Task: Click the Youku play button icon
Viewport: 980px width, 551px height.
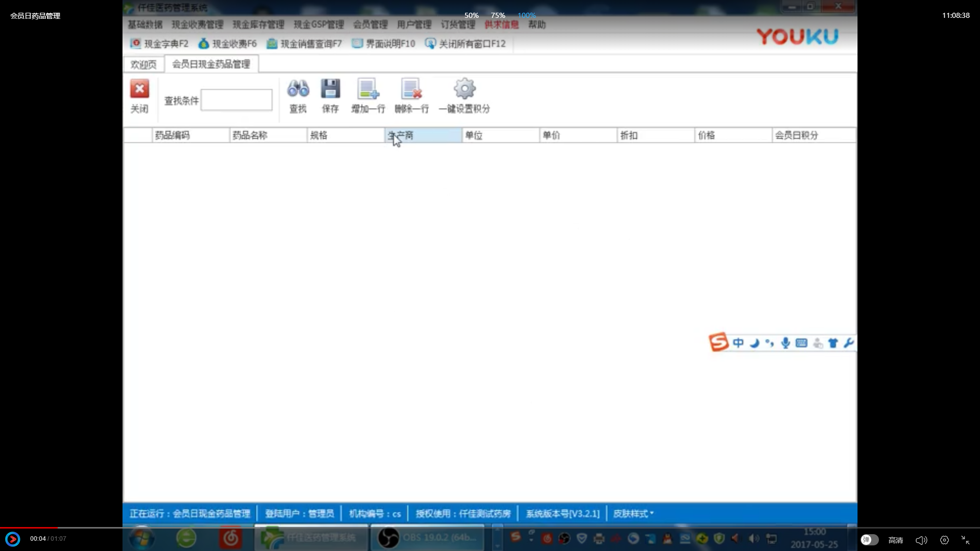Action: (13, 539)
